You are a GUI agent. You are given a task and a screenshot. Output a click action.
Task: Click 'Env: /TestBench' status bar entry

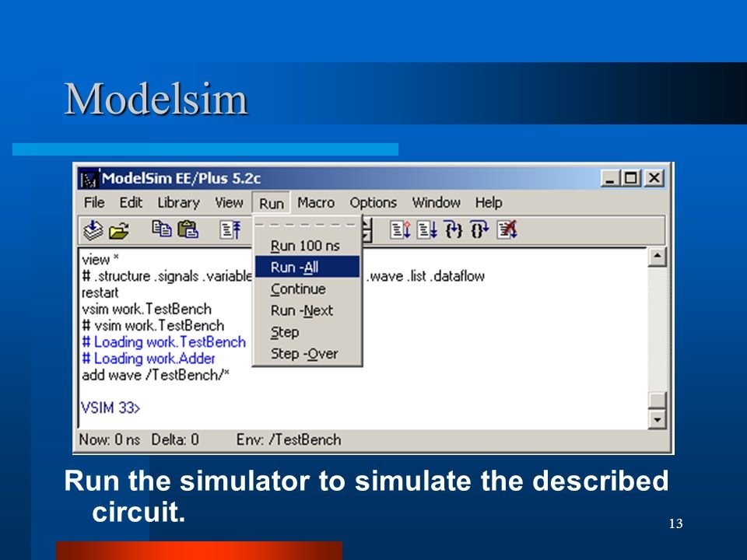(x=289, y=439)
